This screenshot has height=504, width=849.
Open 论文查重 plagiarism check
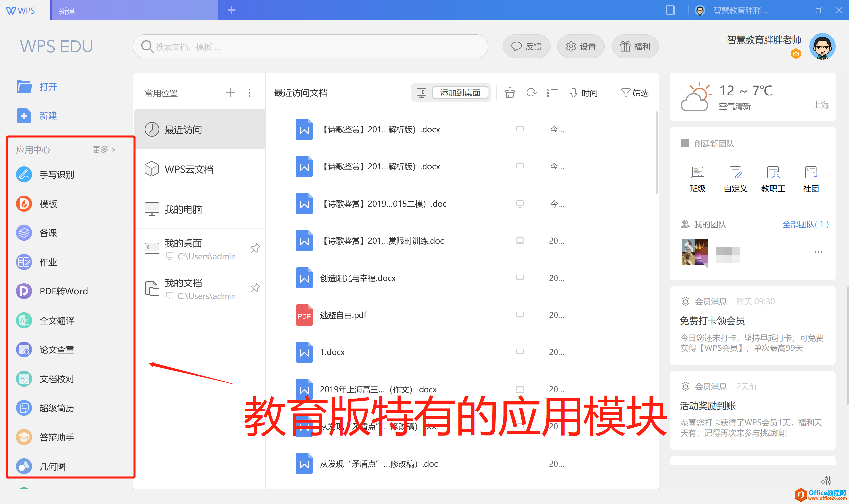click(45, 349)
